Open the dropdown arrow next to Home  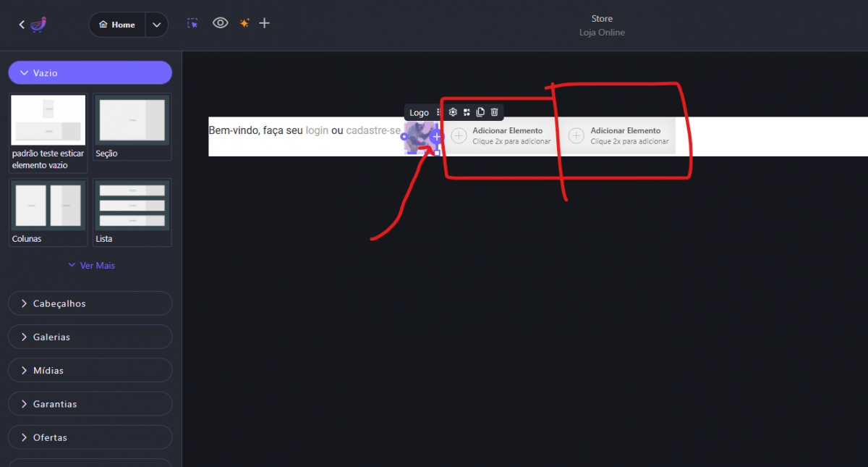[157, 25]
